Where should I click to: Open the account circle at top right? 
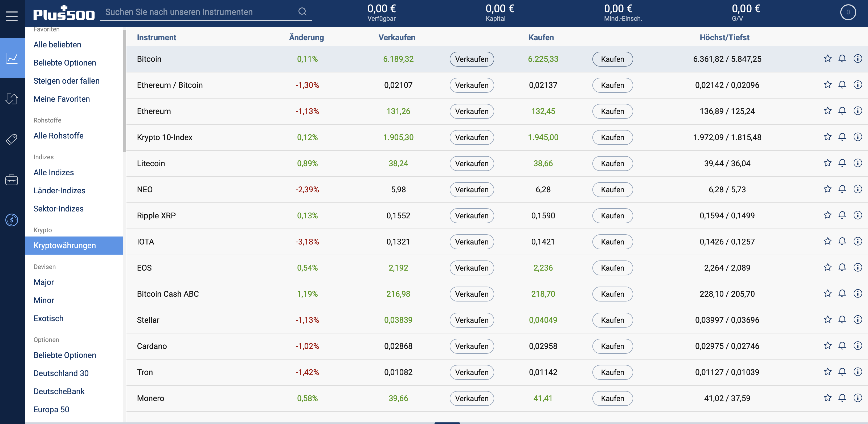[x=849, y=12]
